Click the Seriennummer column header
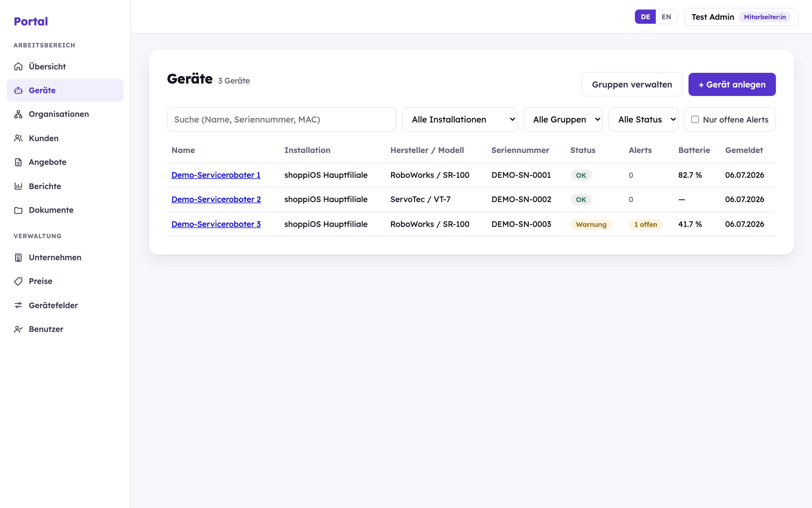This screenshot has height=508, width=812. (x=520, y=150)
